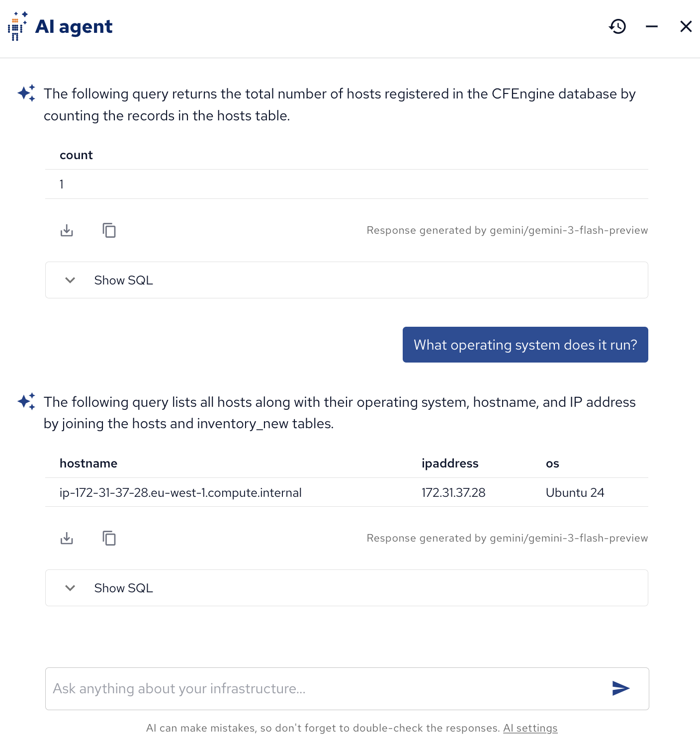
Task: Open the AI settings link
Action: pyautogui.click(x=530, y=728)
